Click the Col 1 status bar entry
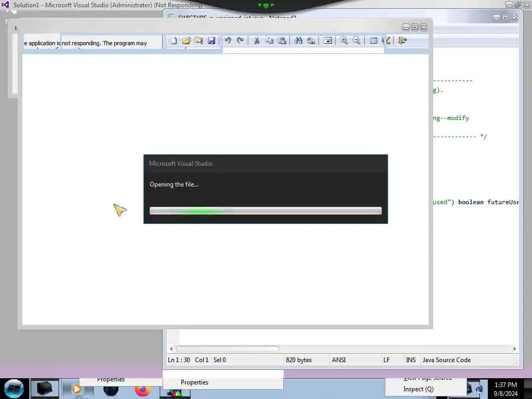The image size is (532, 399). click(x=202, y=360)
